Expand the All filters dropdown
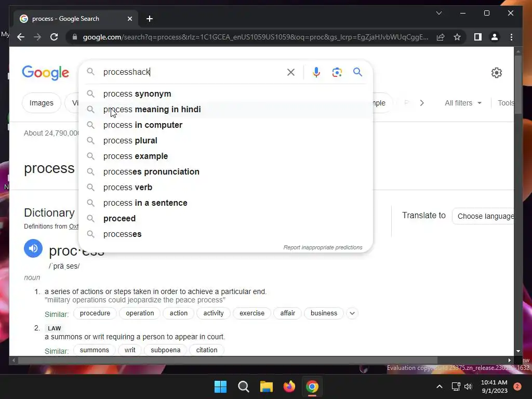The height and width of the screenshot is (399, 532). [x=463, y=103]
